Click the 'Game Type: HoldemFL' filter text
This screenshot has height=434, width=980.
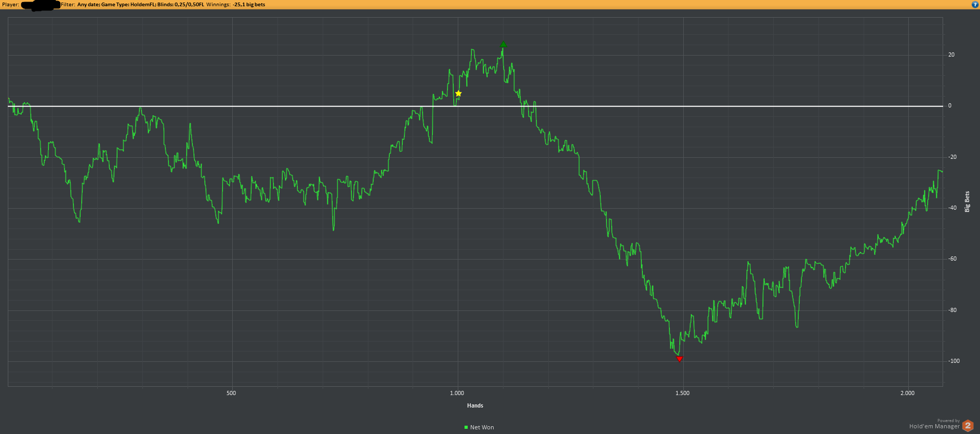point(128,5)
